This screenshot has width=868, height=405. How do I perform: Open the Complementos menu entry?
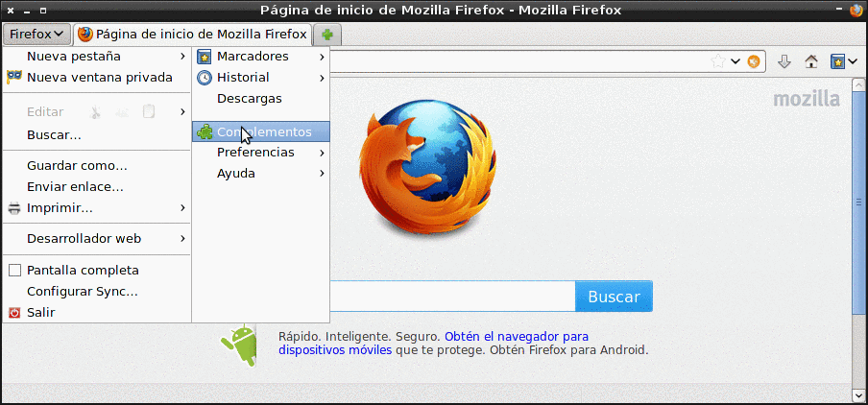coord(261,131)
